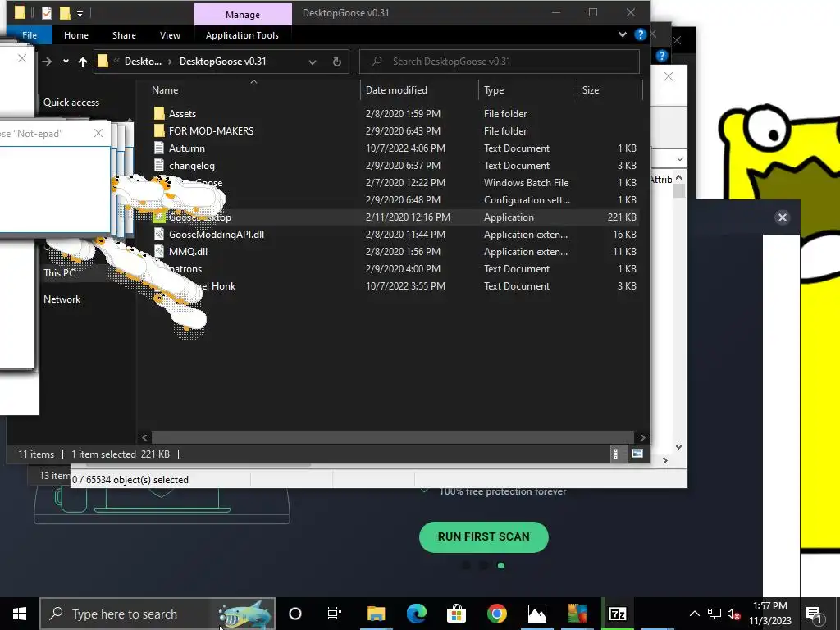Click the 2/9/2020 4:00 PM date cell
Viewport: 840px width, 630px height.
tap(403, 269)
